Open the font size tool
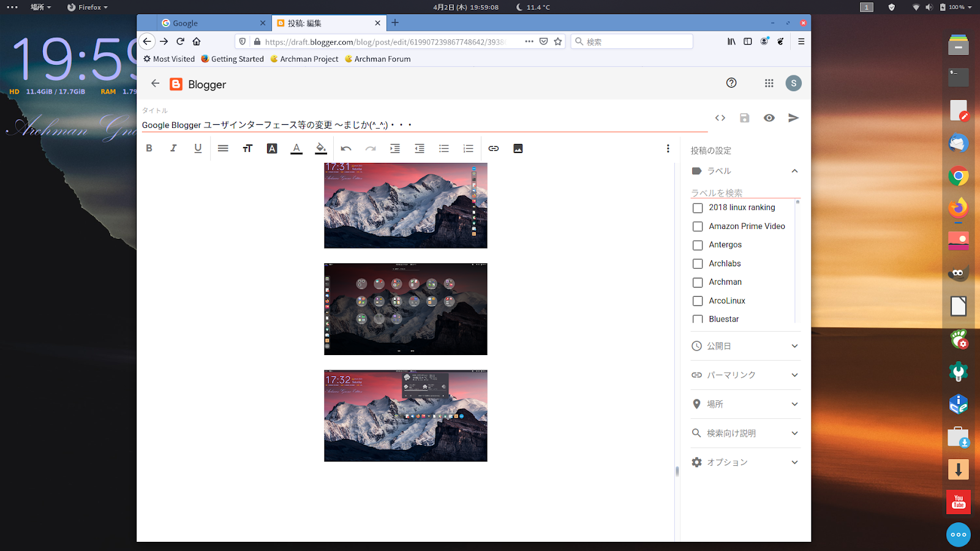 pyautogui.click(x=247, y=148)
